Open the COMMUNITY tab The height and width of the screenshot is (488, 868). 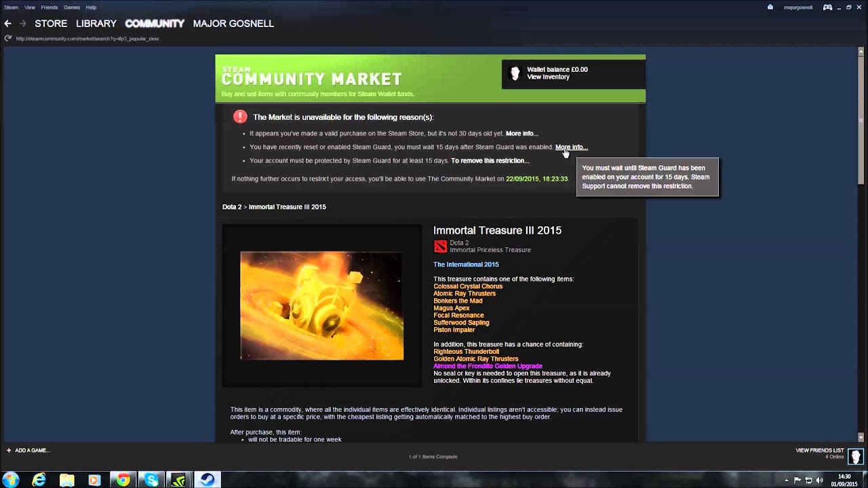click(x=155, y=24)
